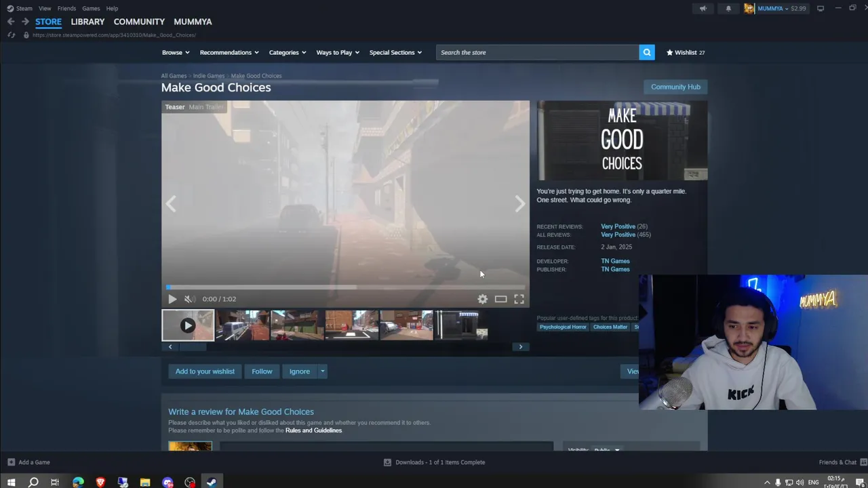Image resolution: width=868 pixels, height=488 pixels.
Task: Open the MUMMYA profile tab
Action: pyautogui.click(x=193, y=22)
